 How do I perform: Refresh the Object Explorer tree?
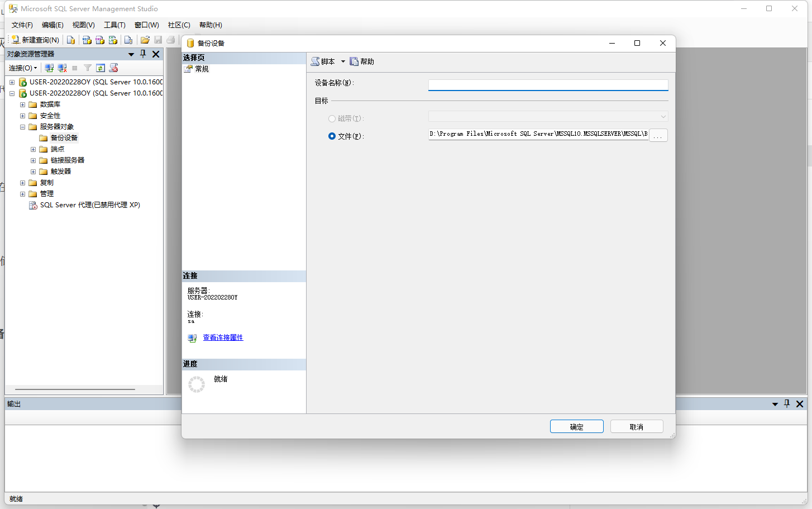101,68
